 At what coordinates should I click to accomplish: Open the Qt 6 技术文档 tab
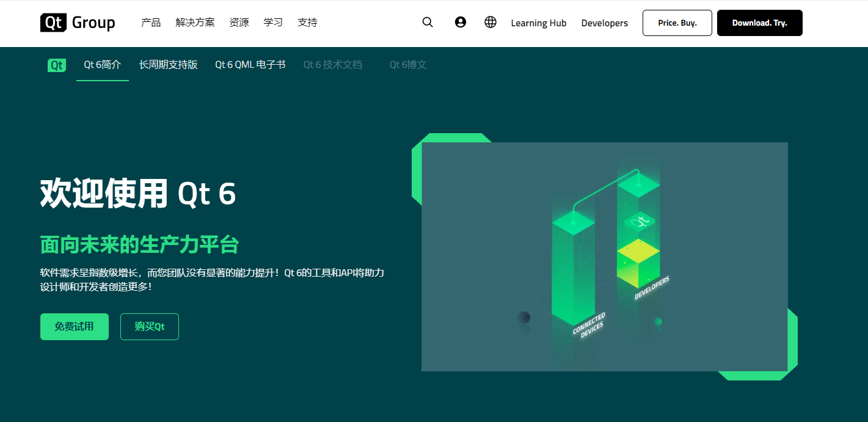pos(333,65)
